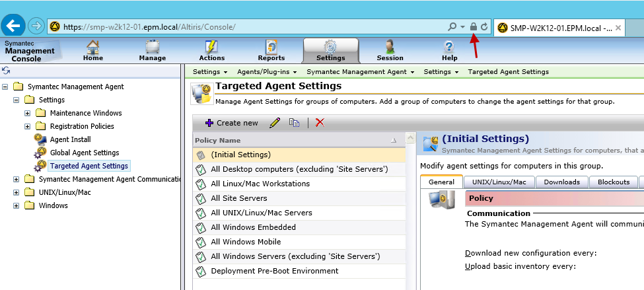Image resolution: width=644 pixels, height=290 pixels.
Task: Expand the Registration Policies folder
Action: tap(28, 126)
